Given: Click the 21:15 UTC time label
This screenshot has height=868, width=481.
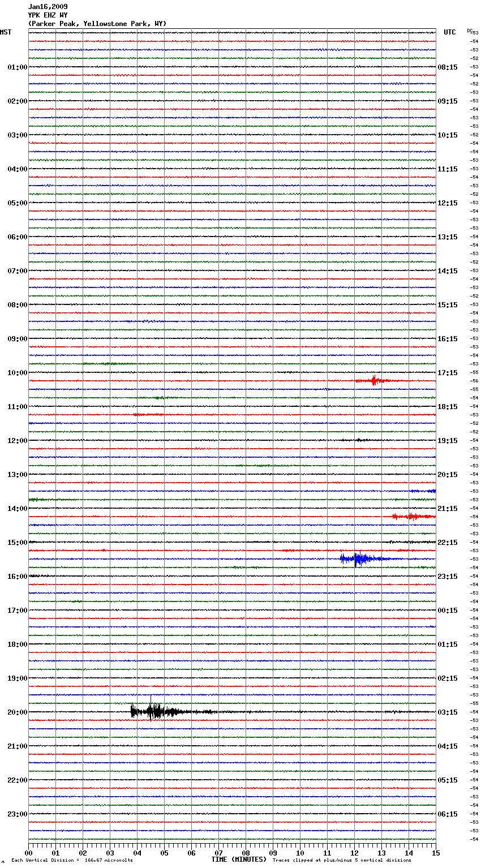Looking at the screenshot, I should tap(448, 509).
